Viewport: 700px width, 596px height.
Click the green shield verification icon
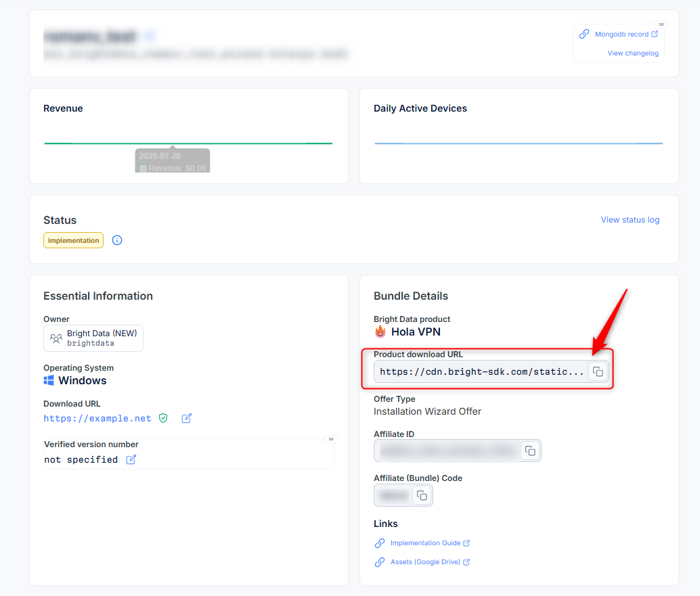click(163, 418)
